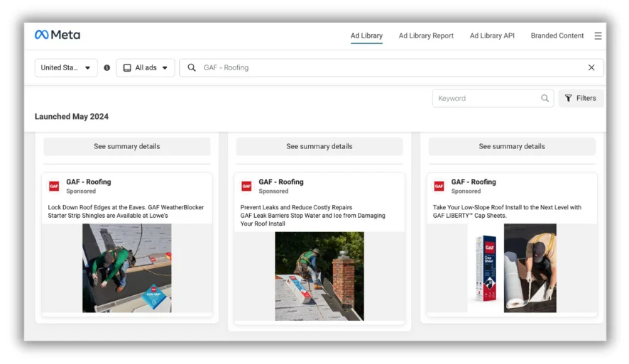Open the GAF Cap Sheet product box image
Image resolution: width=629 pixels, height=364 pixels.
[x=486, y=268]
